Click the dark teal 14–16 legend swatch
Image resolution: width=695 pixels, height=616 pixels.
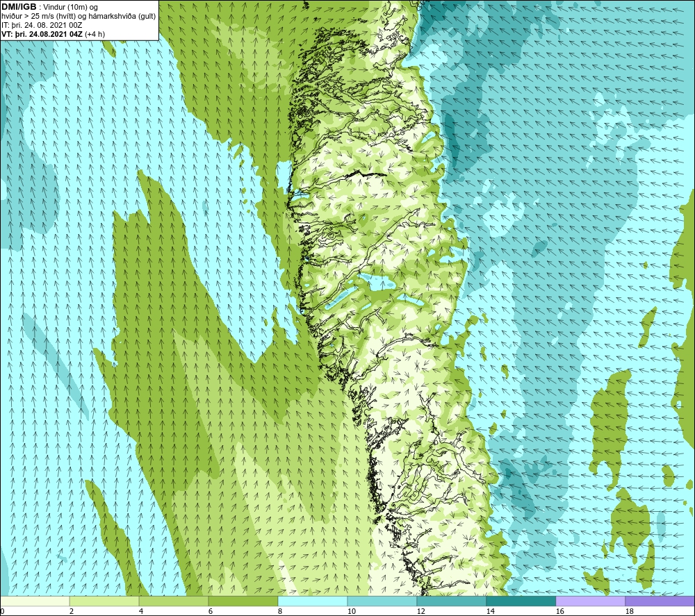coord(521,601)
